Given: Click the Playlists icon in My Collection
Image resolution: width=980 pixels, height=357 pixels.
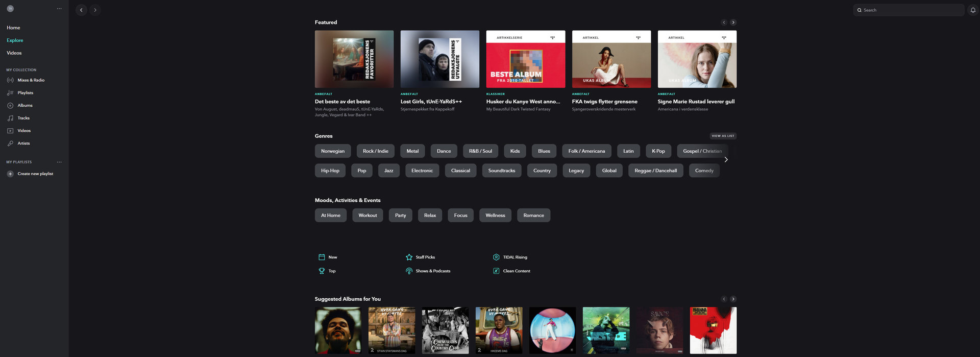Looking at the screenshot, I should pyautogui.click(x=10, y=93).
